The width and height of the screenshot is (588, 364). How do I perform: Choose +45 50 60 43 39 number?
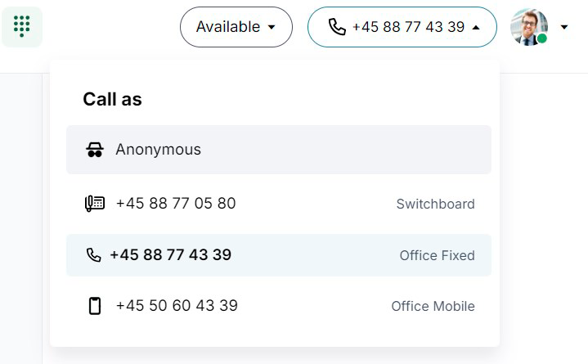[279, 306]
